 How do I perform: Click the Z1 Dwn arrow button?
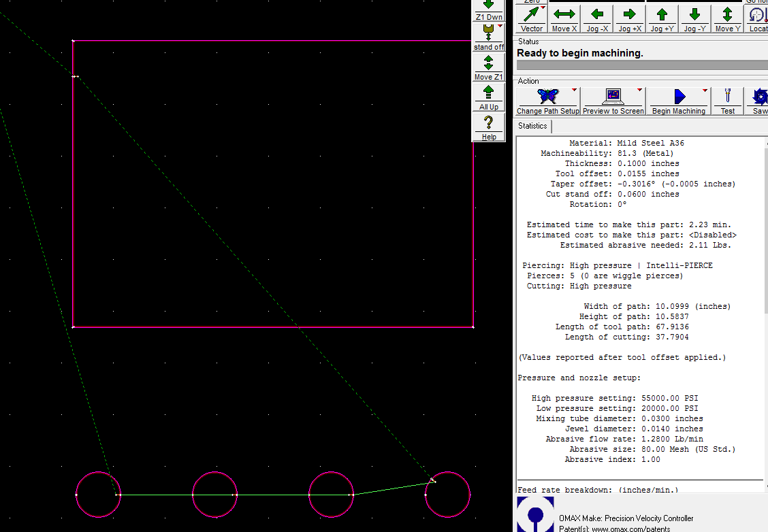coord(488,10)
